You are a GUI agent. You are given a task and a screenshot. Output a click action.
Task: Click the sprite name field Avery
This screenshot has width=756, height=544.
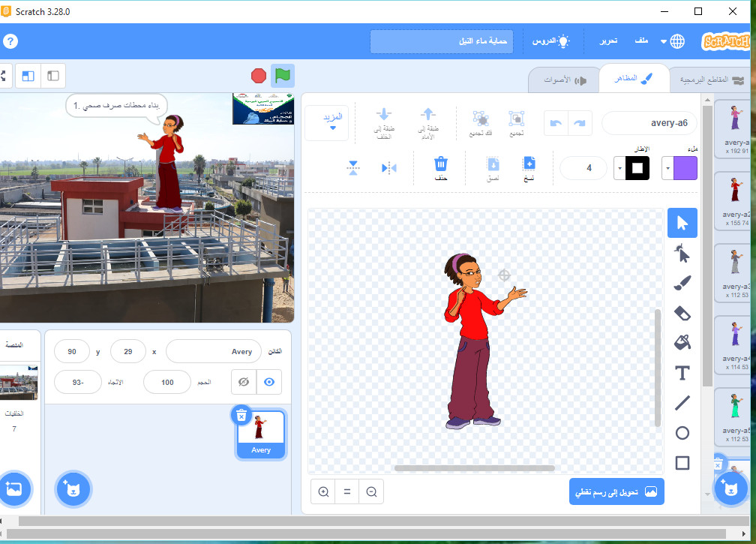[214, 352]
